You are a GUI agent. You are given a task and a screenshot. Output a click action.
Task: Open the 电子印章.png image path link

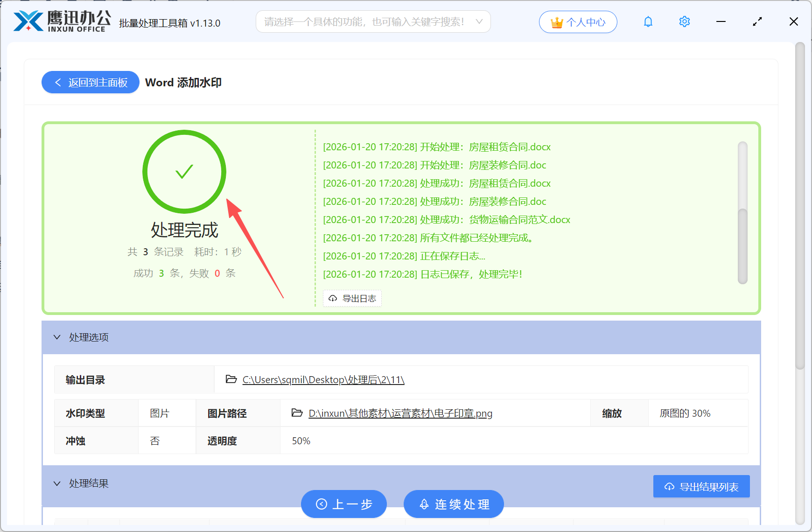coord(400,413)
